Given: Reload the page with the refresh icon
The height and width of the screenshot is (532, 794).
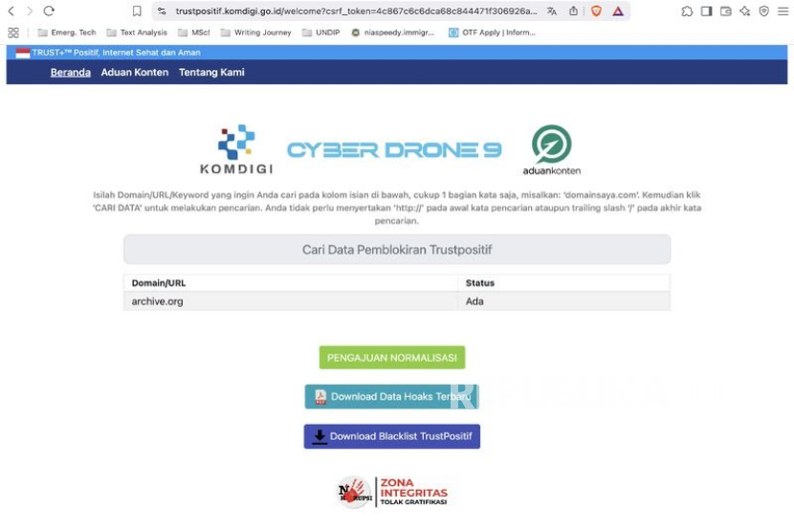Looking at the screenshot, I should click(49, 11).
